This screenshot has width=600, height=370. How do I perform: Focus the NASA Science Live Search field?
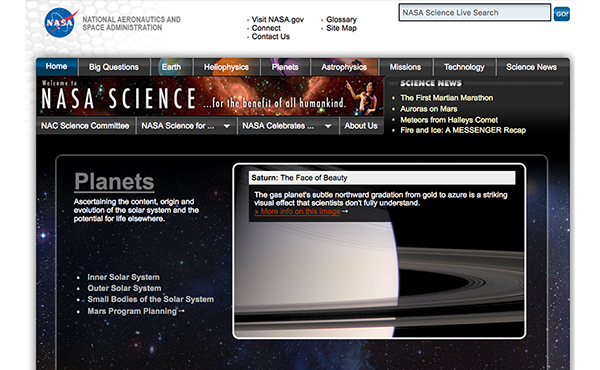(x=474, y=13)
